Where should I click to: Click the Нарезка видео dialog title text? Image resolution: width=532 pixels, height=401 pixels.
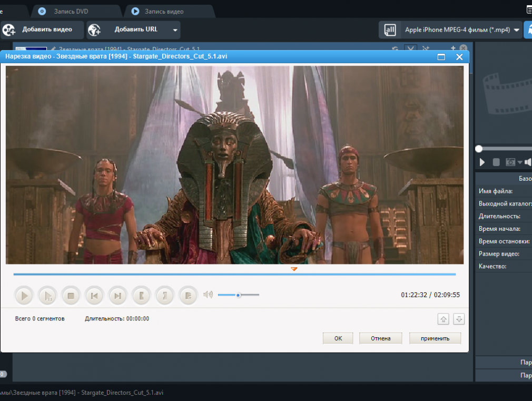(116, 56)
